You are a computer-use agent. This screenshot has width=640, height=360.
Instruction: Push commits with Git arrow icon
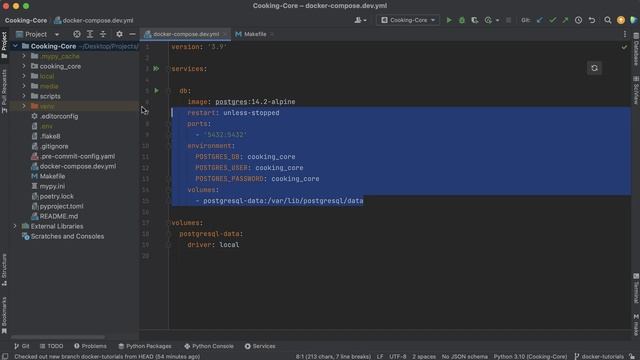(565, 20)
